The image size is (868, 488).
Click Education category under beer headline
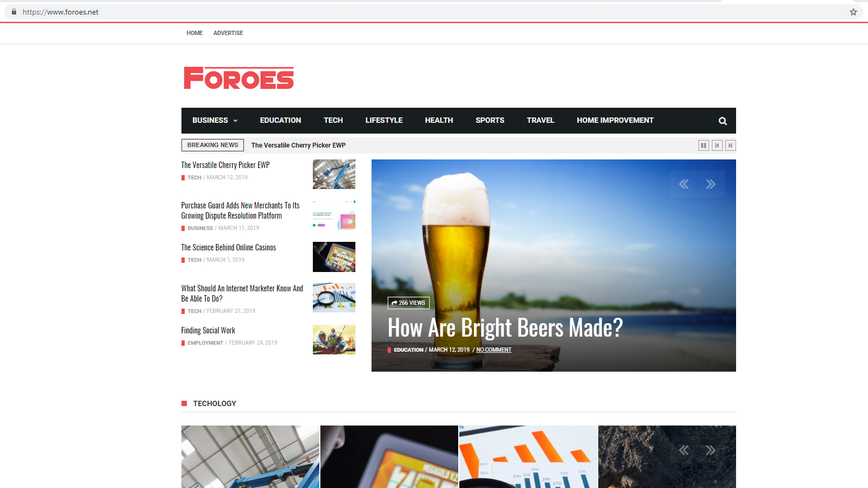tap(409, 350)
